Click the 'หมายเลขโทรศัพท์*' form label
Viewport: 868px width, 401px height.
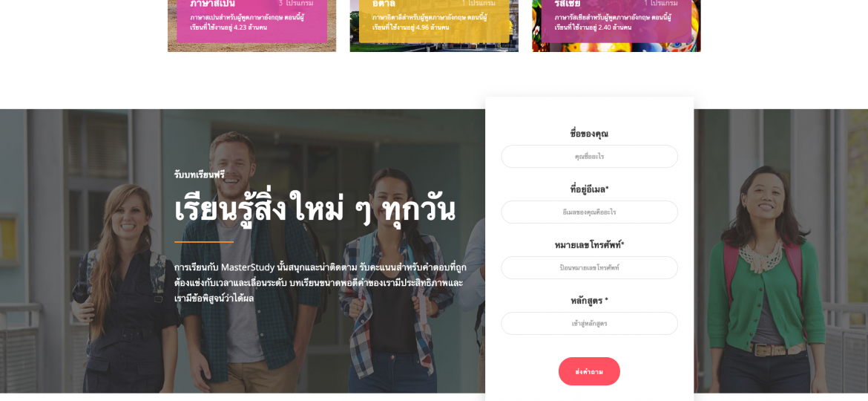click(x=589, y=245)
